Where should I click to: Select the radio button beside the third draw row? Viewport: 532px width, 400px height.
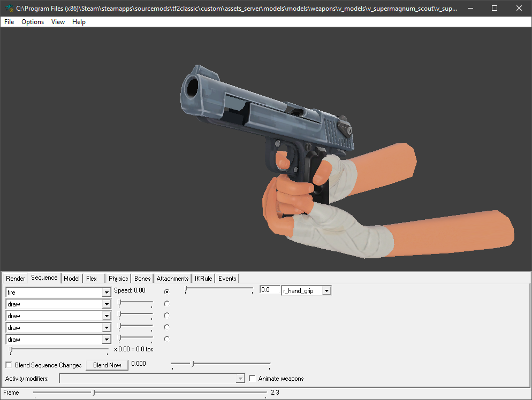point(166,327)
